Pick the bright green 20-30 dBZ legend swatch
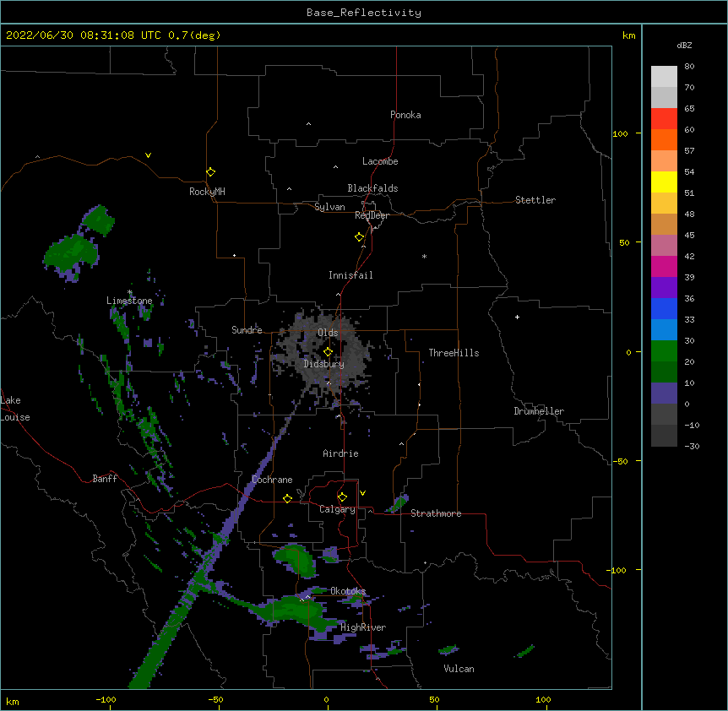 click(664, 351)
